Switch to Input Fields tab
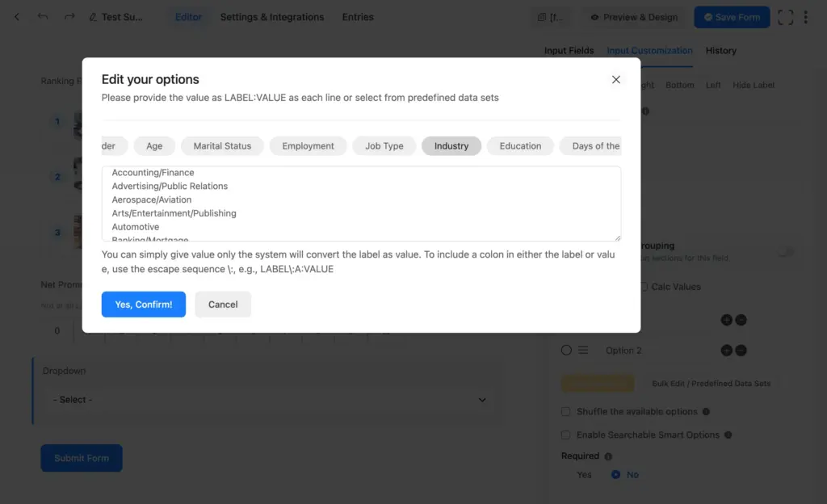This screenshot has height=504, width=827. coord(569,51)
